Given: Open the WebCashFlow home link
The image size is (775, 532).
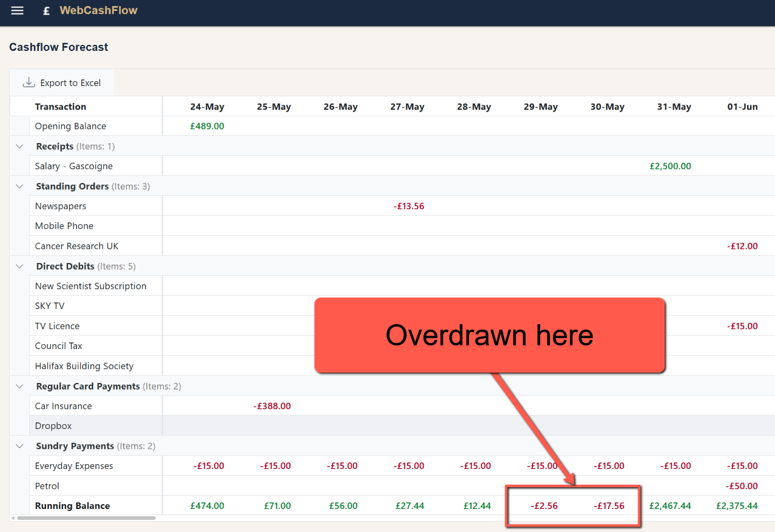Looking at the screenshot, I should point(98,10).
